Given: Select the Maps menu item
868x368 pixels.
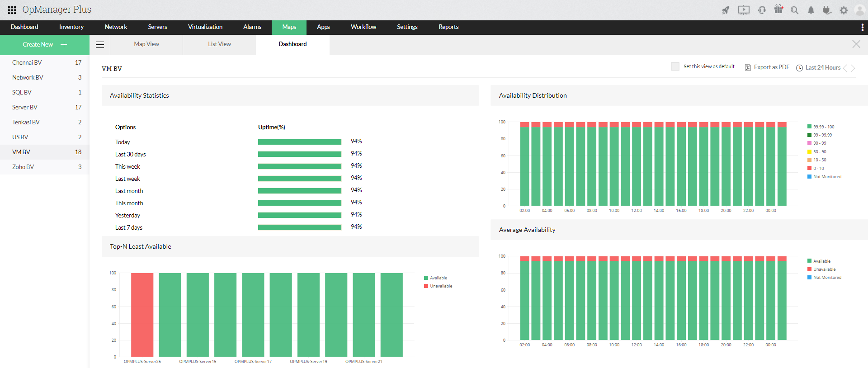Looking at the screenshot, I should 289,27.
